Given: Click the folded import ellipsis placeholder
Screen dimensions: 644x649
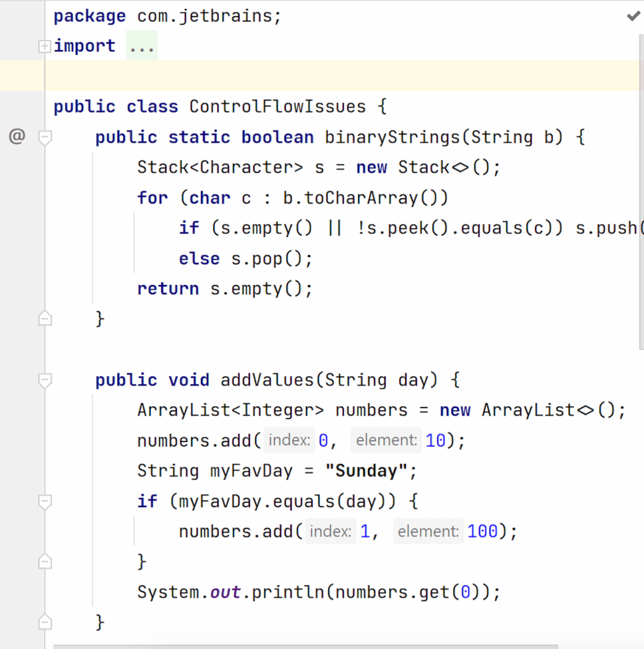Looking at the screenshot, I should (142, 47).
